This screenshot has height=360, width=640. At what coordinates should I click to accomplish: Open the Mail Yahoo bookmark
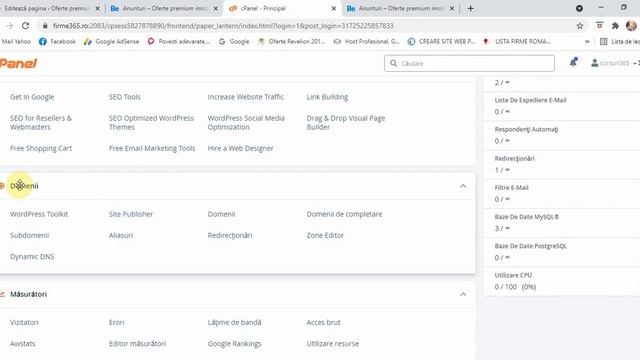point(16,42)
